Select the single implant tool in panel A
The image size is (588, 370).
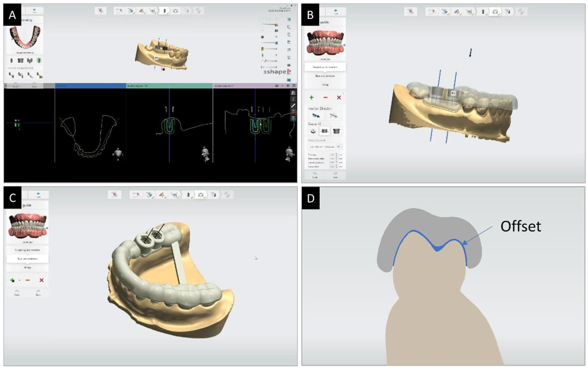[x=11, y=60]
